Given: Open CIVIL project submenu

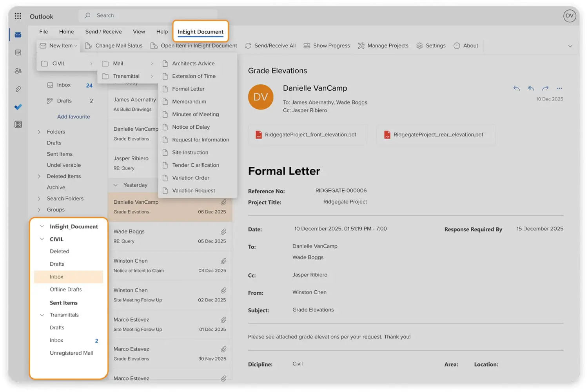Looking at the screenshot, I should pyautogui.click(x=67, y=64).
